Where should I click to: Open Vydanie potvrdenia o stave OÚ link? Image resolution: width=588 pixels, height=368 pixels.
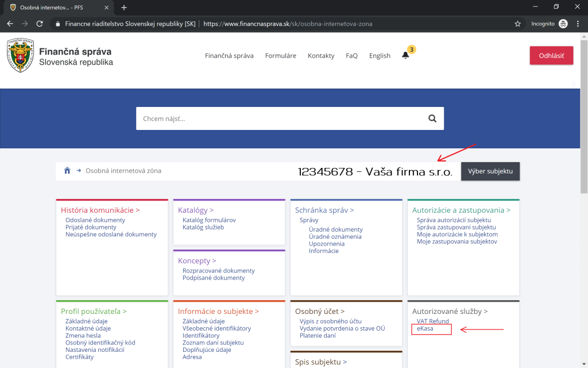pos(342,328)
